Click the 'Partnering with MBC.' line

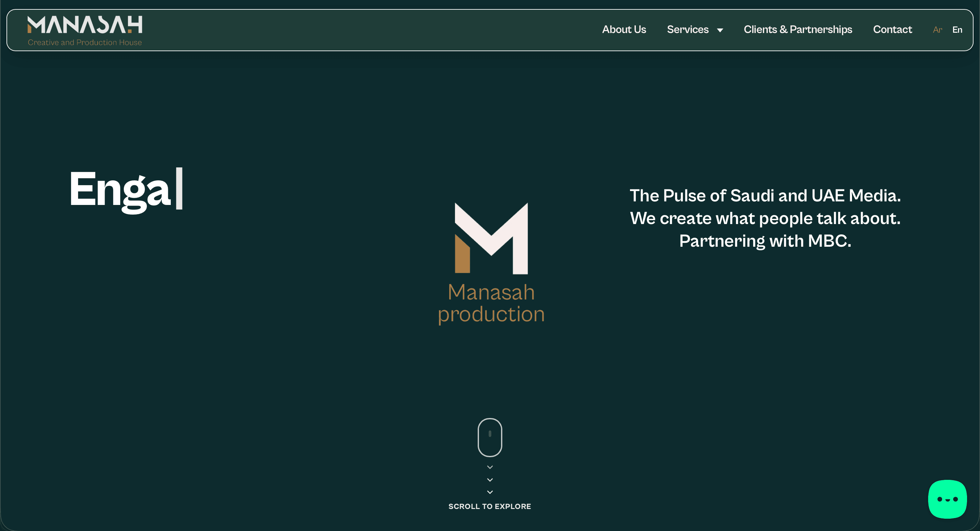pyautogui.click(x=765, y=241)
